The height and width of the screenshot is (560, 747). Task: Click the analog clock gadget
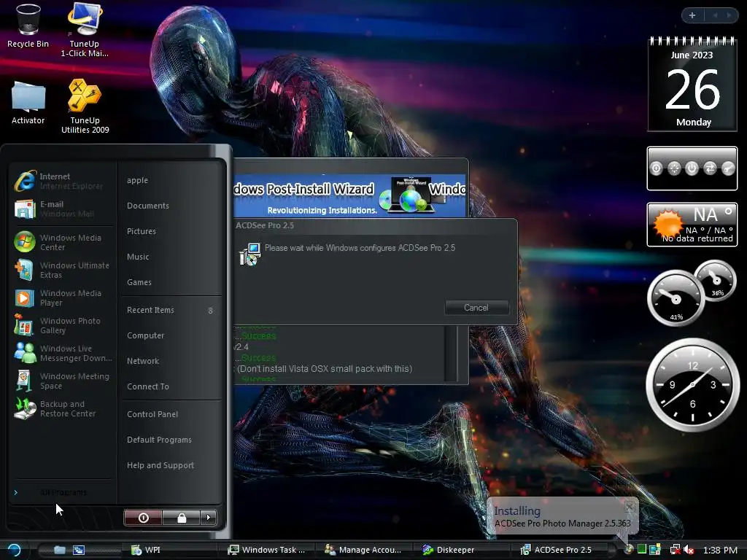click(692, 385)
